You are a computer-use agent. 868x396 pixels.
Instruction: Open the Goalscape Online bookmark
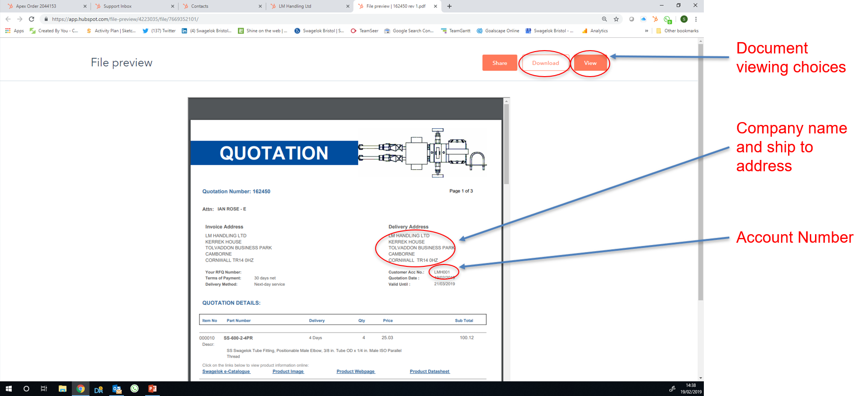click(x=498, y=31)
